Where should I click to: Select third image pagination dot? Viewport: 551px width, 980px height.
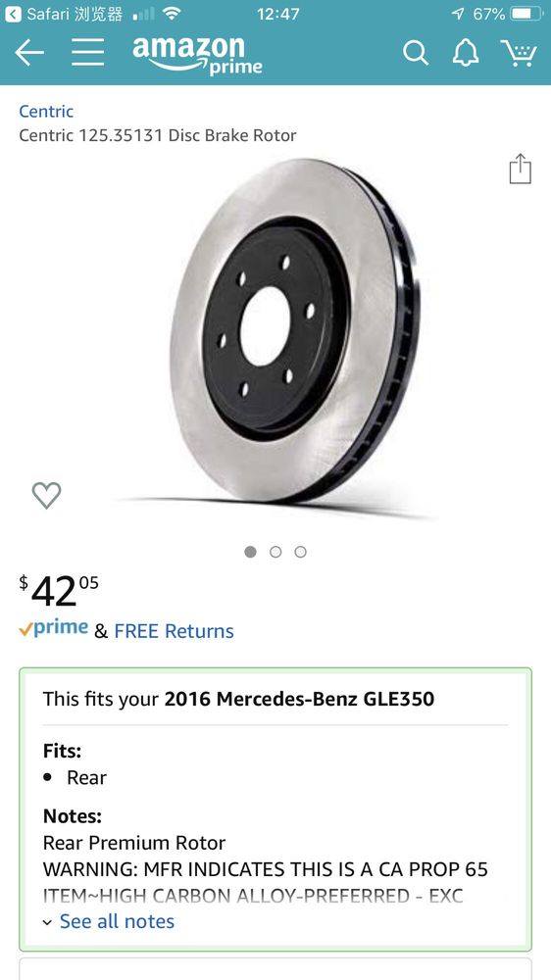point(300,552)
